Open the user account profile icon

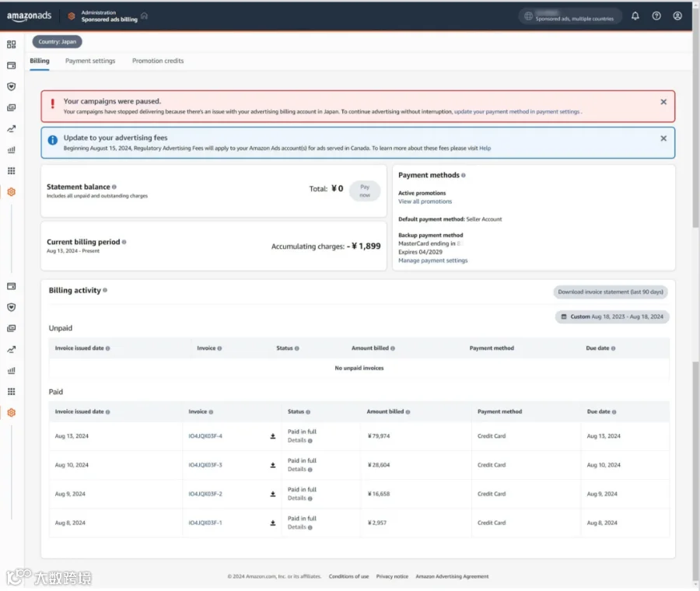pyautogui.click(x=677, y=16)
